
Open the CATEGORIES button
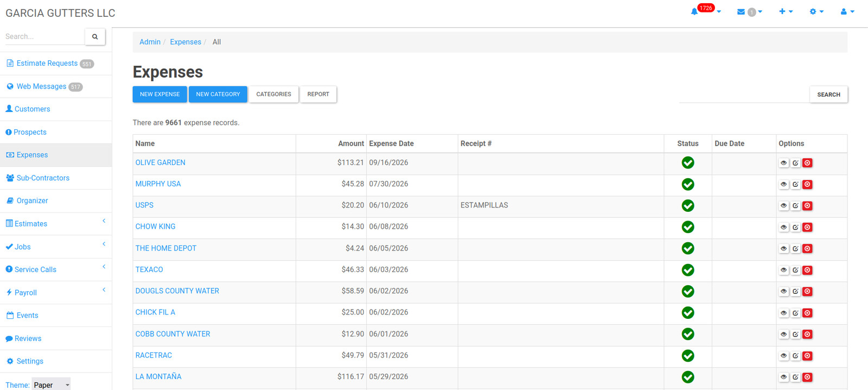point(273,94)
